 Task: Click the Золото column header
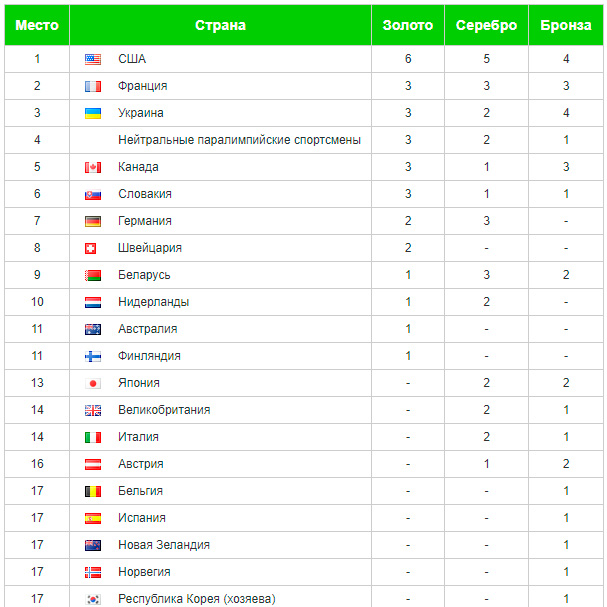point(408,25)
